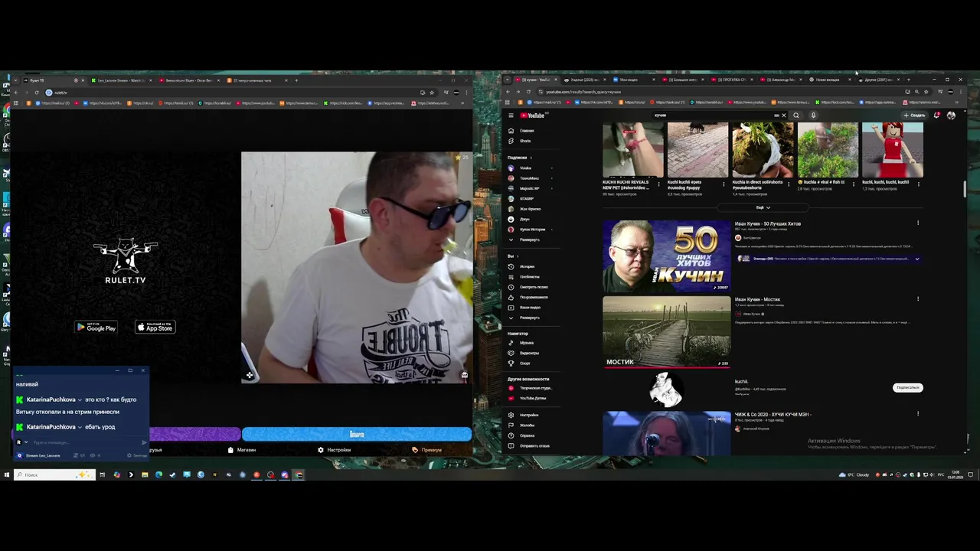Viewport: 980px width, 551px height.
Task: Open Ваши видео in YouTube sidebar
Action: (x=533, y=307)
